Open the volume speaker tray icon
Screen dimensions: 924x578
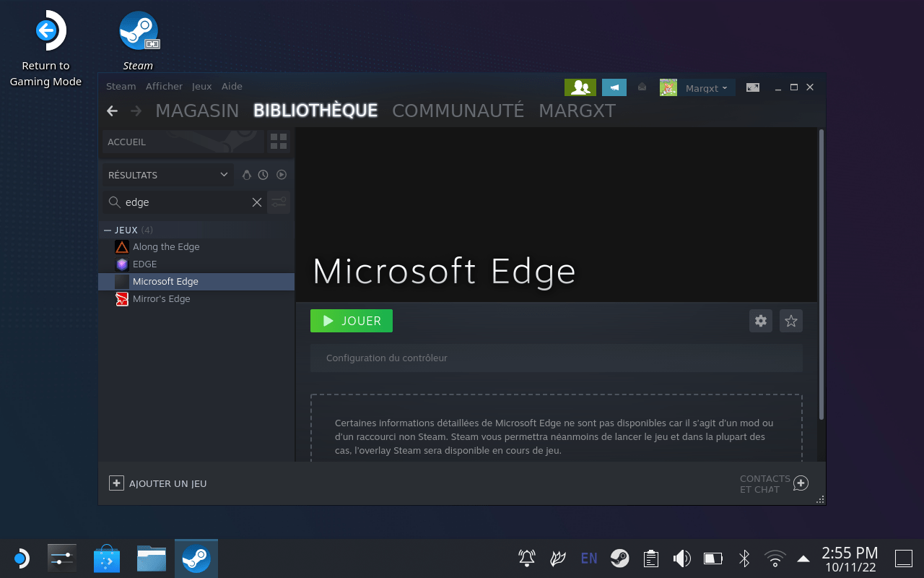tap(681, 558)
